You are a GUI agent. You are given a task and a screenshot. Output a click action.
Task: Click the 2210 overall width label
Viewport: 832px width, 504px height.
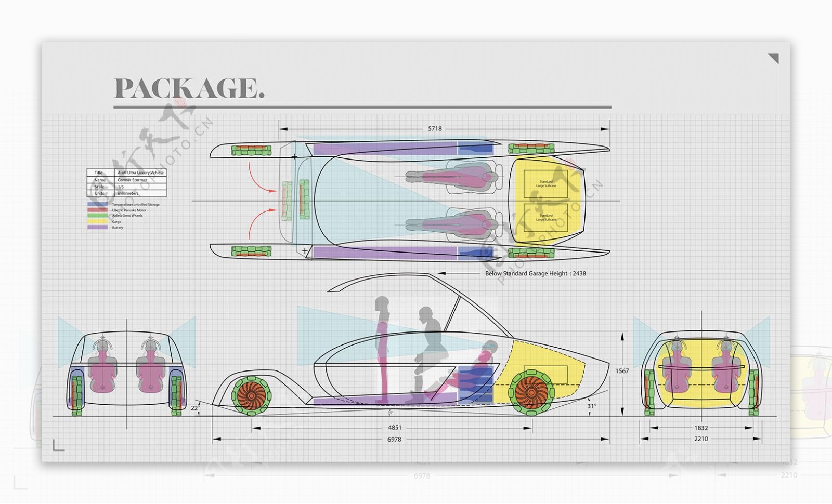(x=701, y=439)
